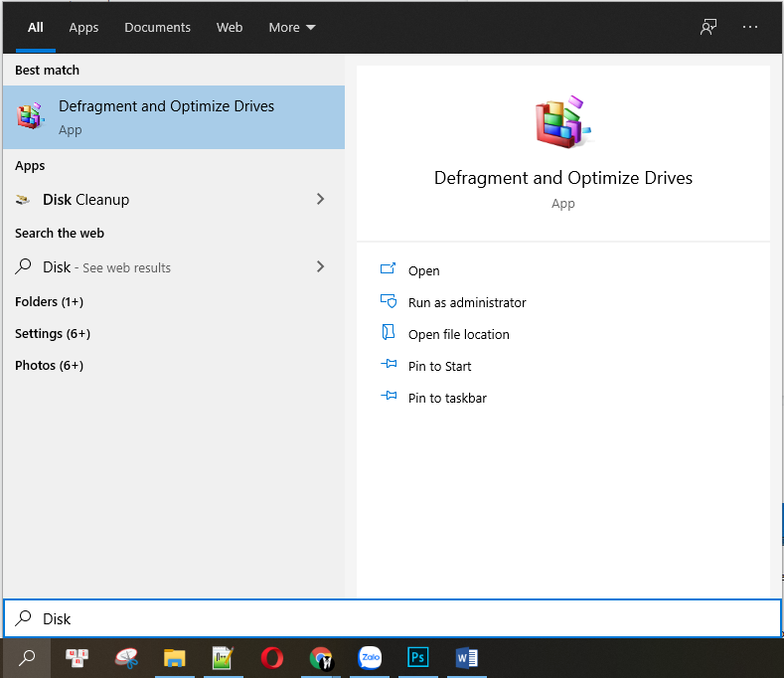Expand the More filter dropdown
Image resolution: width=784 pixels, height=678 pixels.
point(292,27)
